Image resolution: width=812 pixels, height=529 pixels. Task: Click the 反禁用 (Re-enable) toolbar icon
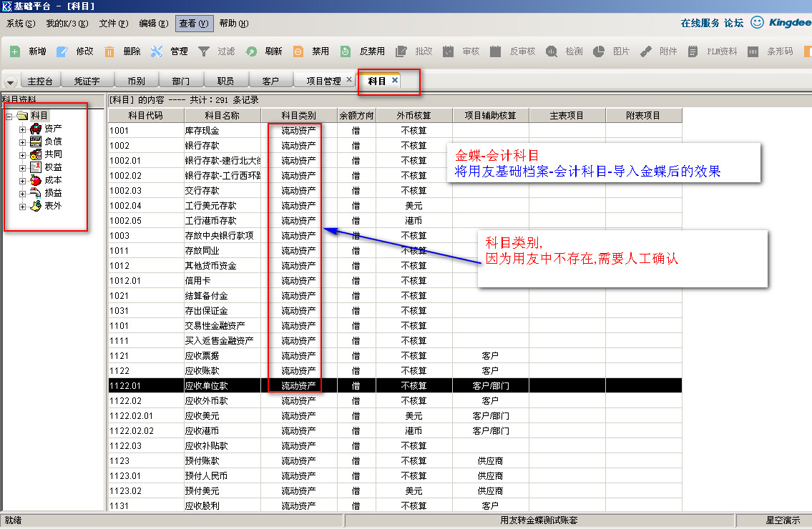pyautogui.click(x=346, y=51)
